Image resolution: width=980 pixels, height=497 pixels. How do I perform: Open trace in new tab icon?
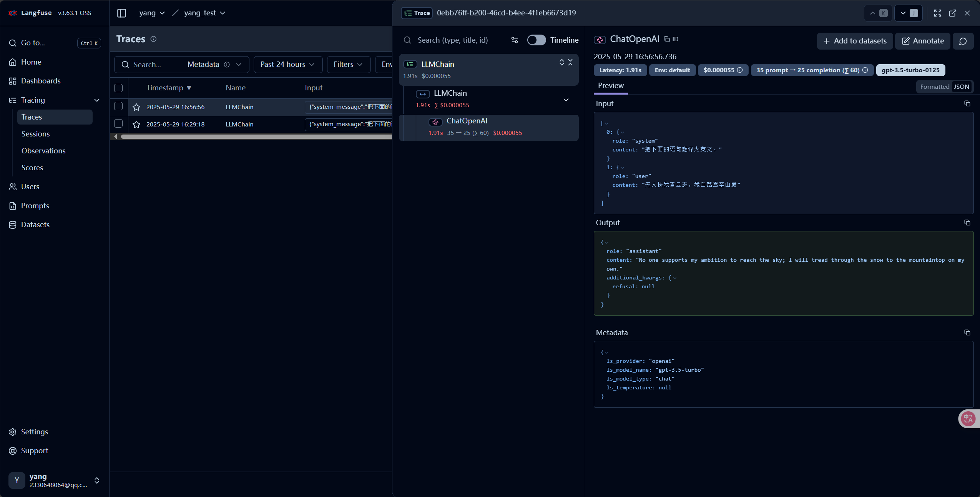click(x=952, y=13)
